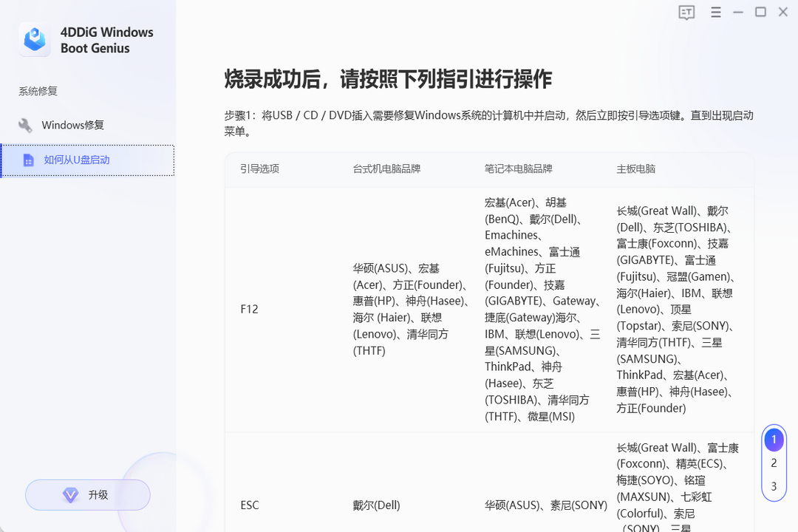Click the diamond icon inside the 升级 button
Image resolution: width=798 pixels, height=532 pixels.
click(70, 495)
